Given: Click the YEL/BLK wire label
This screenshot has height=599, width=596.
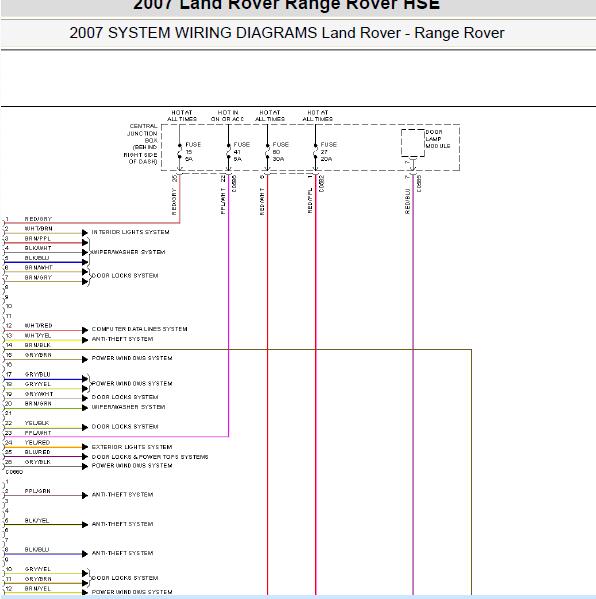Looking at the screenshot, I should pos(37,423).
